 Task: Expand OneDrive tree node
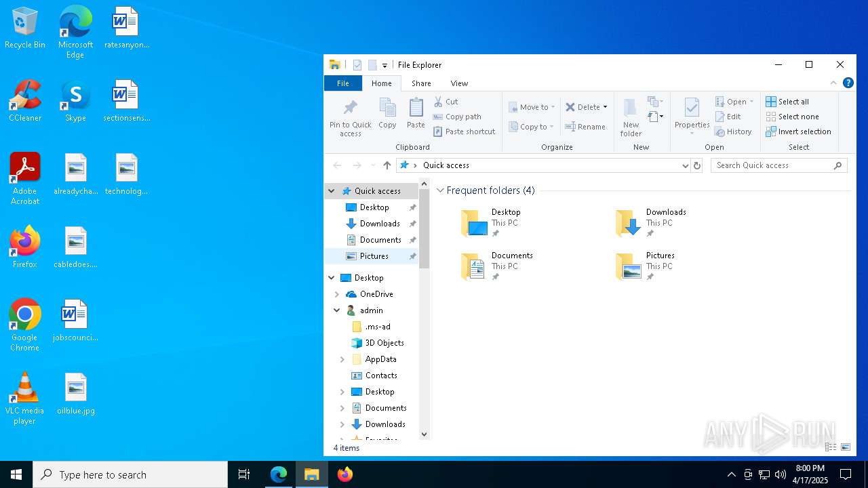(337, 294)
